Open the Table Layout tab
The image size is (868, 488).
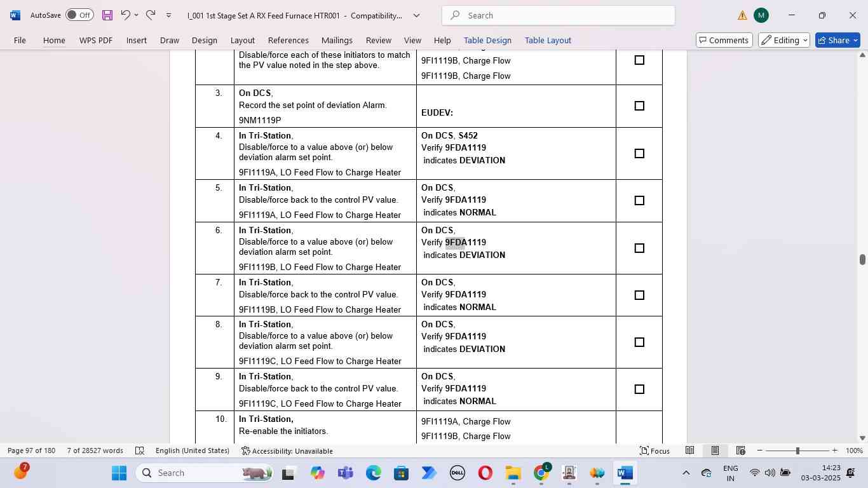548,40
